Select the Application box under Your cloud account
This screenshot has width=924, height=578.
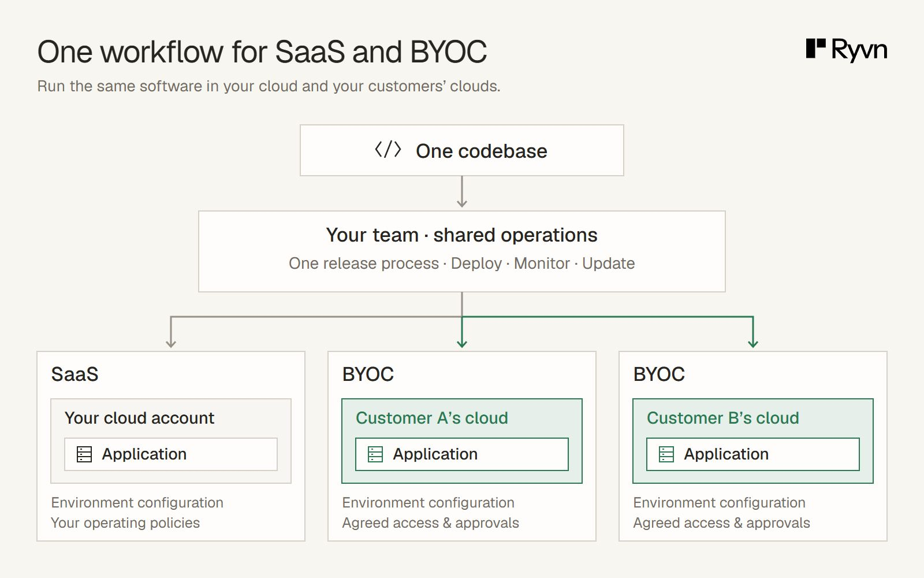click(171, 454)
